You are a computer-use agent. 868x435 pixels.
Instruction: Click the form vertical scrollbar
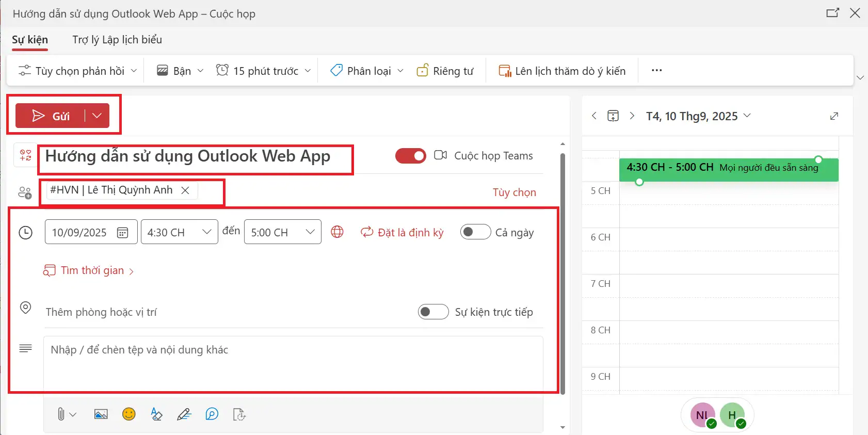[x=562, y=273]
